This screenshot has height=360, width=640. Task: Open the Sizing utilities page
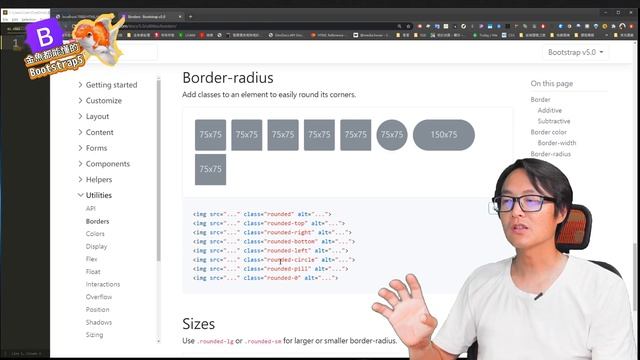[x=94, y=335]
